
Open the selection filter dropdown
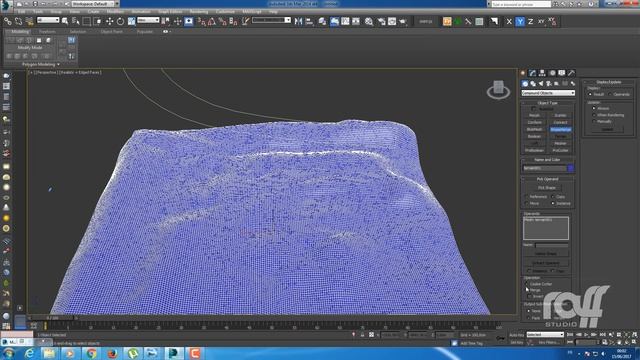click(x=48, y=20)
